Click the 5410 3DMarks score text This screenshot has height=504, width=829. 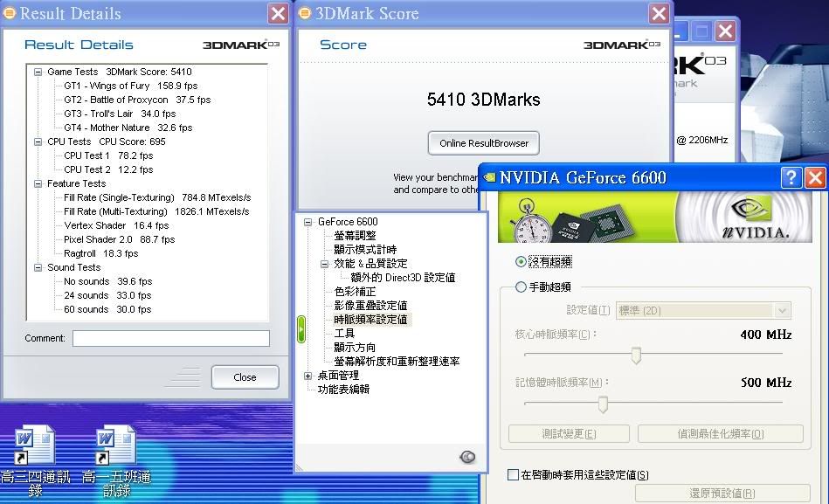click(x=484, y=100)
